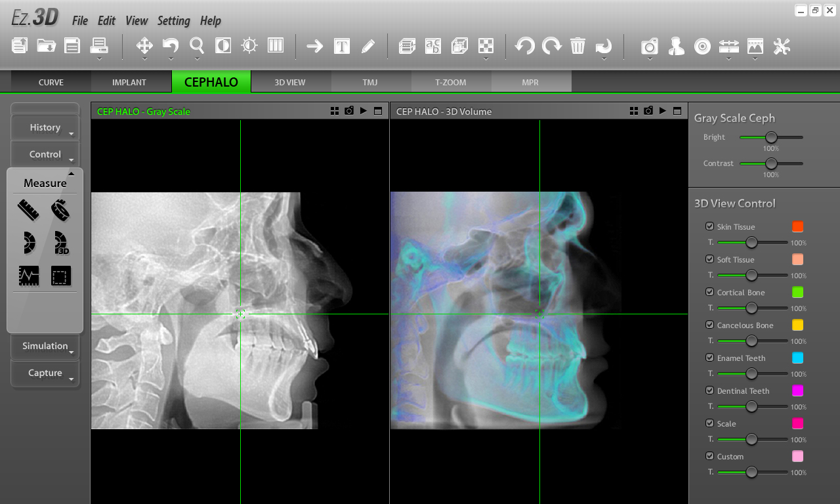
Task: Select the curved tape measure tool
Action: [60, 210]
